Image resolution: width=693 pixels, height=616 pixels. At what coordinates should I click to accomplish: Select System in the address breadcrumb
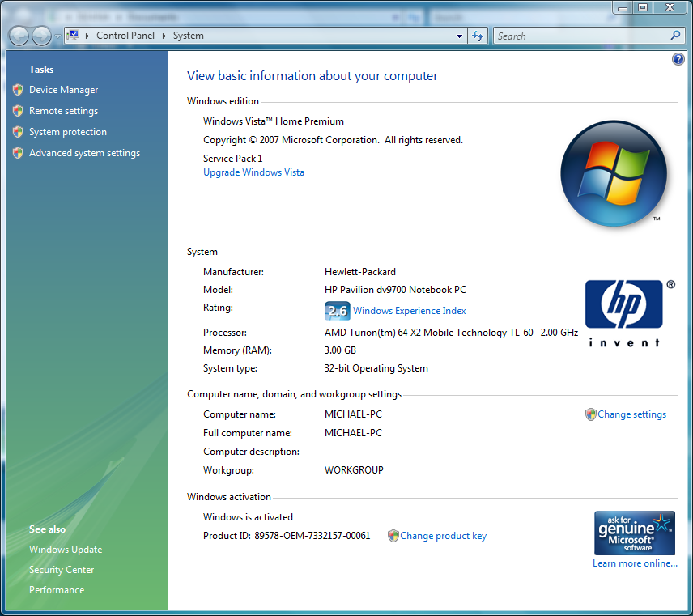189,36
